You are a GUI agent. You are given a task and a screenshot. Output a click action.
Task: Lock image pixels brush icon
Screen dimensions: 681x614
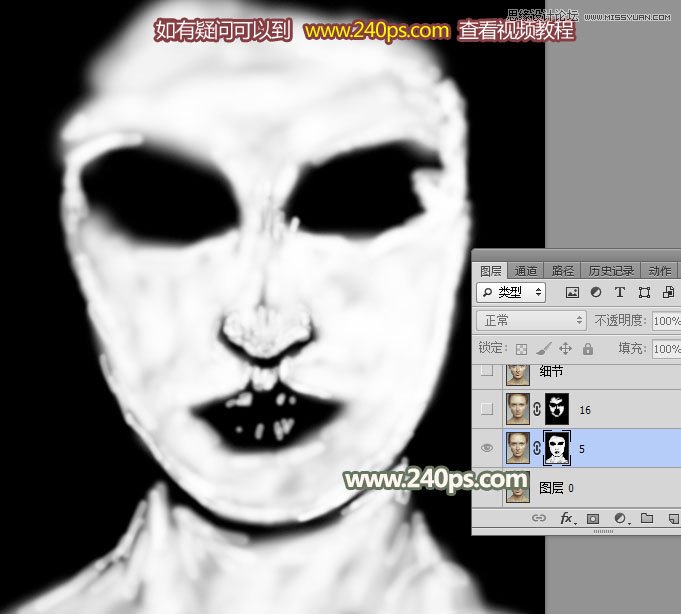click(543, 348)
